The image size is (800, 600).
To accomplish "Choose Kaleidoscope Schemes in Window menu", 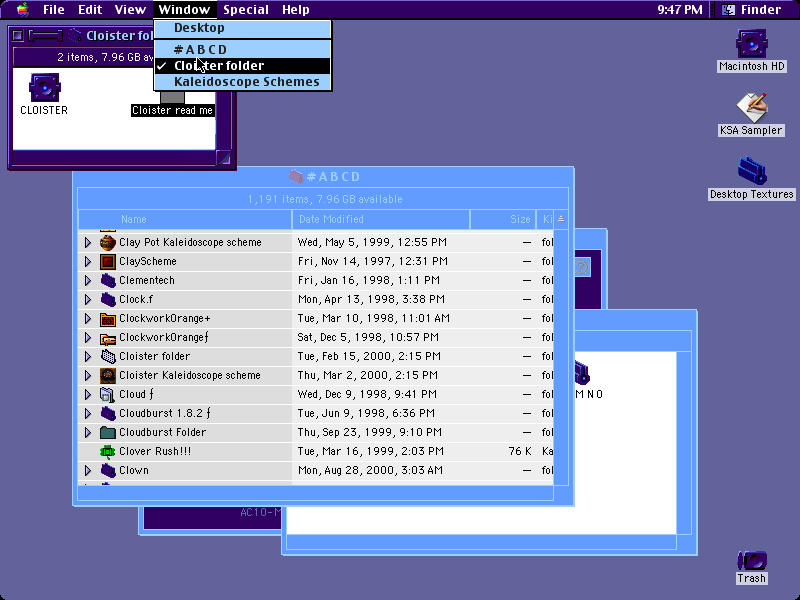I will [x=242, y=82].
